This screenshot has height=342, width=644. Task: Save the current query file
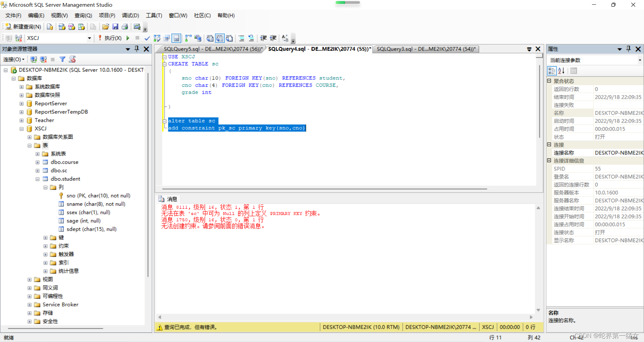click(x=115, y=27)
